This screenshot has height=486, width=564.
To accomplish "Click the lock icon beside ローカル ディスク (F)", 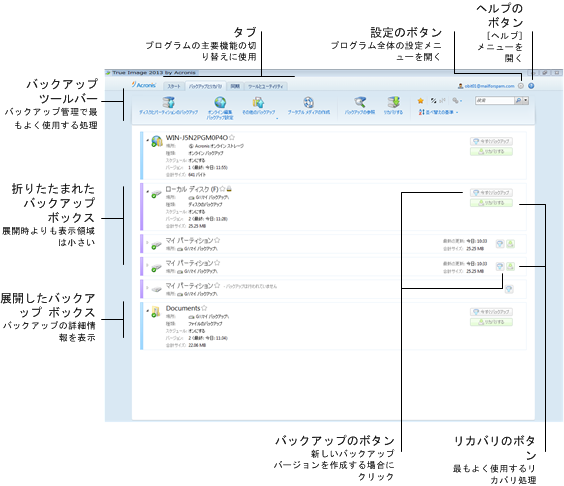I will [229, 189].
